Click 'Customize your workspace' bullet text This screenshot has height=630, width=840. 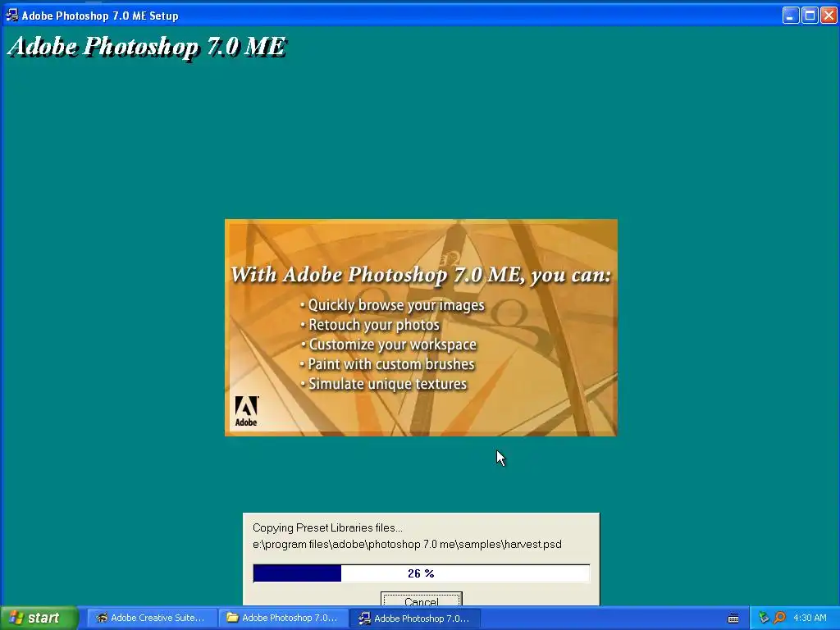392,345
